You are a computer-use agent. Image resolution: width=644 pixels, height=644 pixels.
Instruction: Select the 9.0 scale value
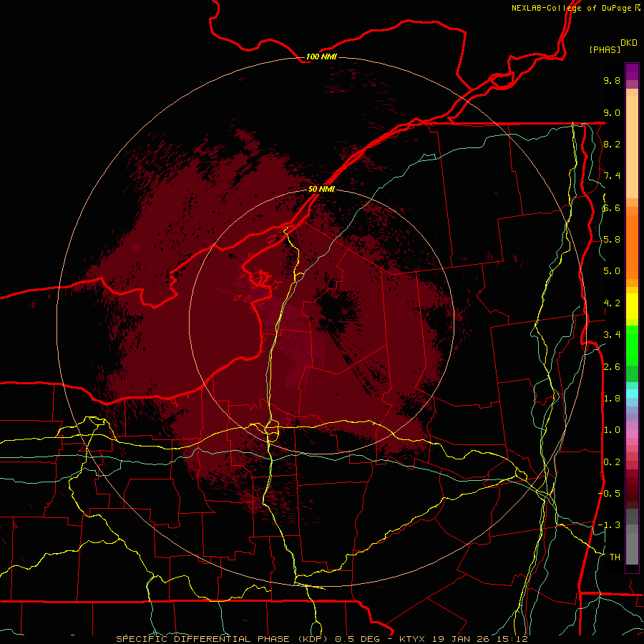click(x=612, y=112)
